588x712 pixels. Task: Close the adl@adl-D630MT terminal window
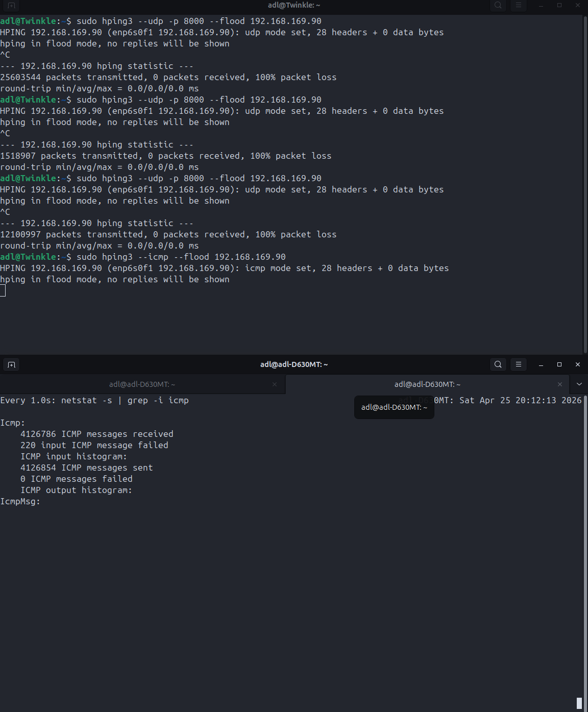pos(578,364)
